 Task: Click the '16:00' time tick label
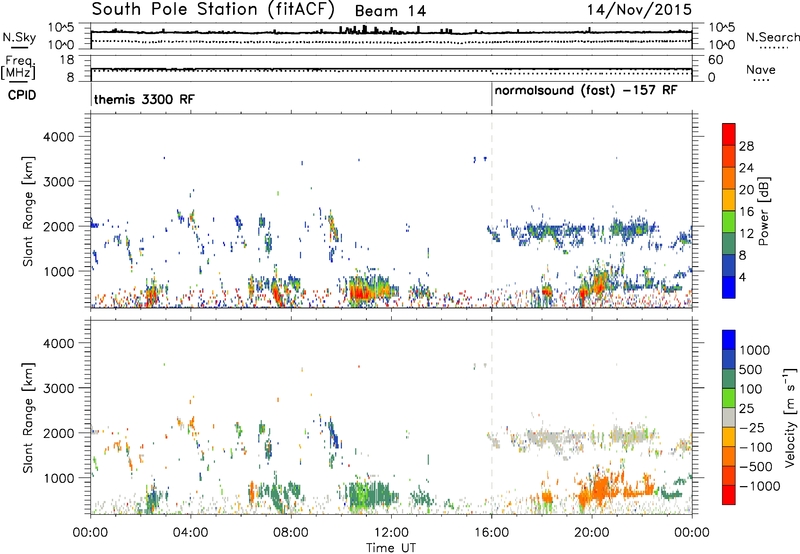pos(491,533)
